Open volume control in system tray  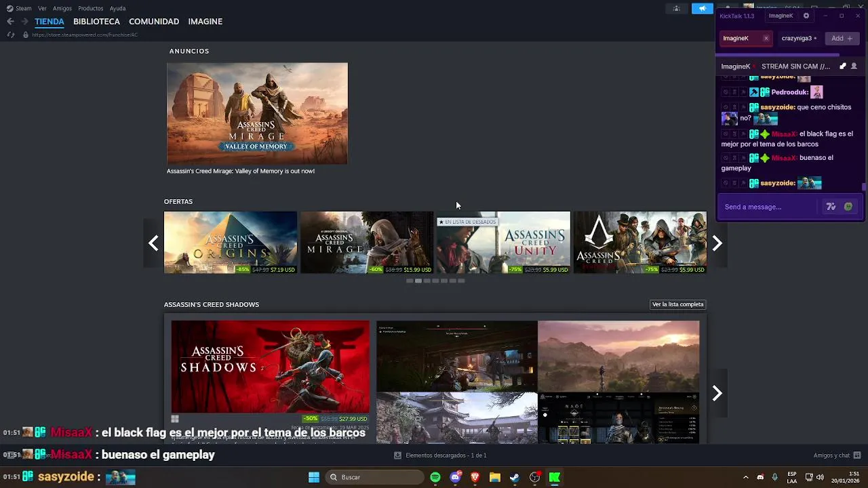tap(820, 477)
